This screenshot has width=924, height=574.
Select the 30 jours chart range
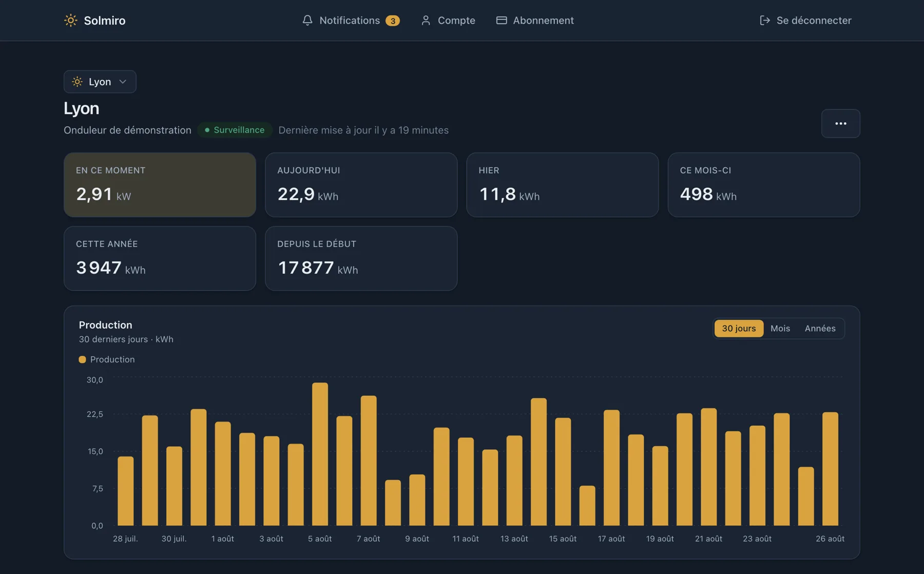[739, 328]
